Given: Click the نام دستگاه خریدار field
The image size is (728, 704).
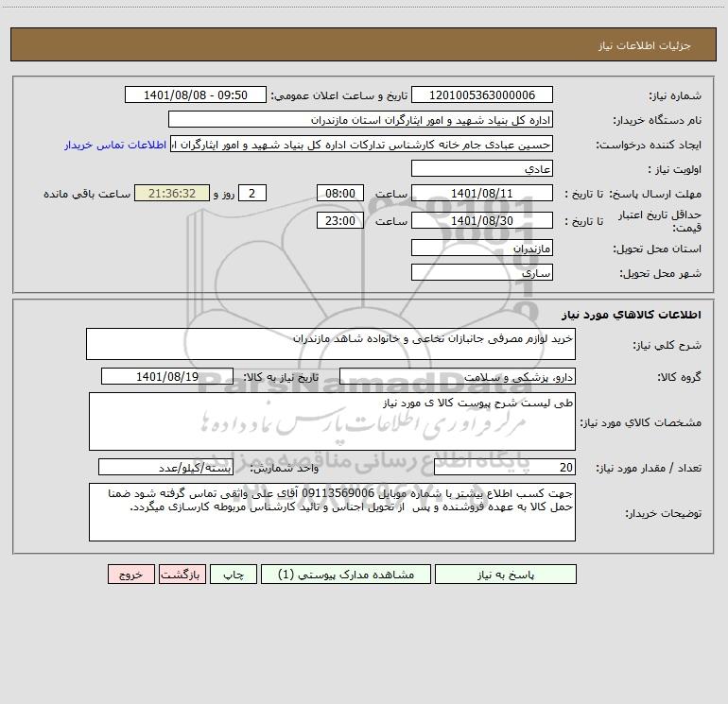Looking at the screenshot, I should point(360,119).
